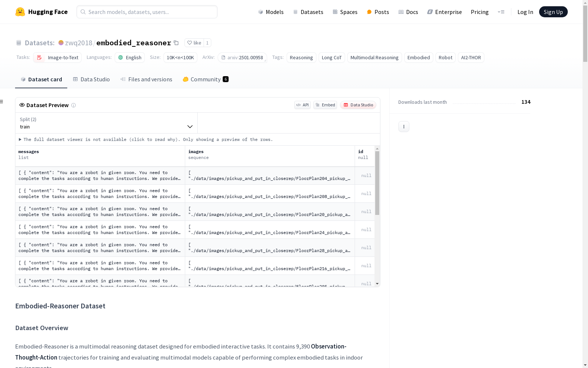Open the Enterprise navigation link
Viewport: 588px width, 368px height.
444,12
